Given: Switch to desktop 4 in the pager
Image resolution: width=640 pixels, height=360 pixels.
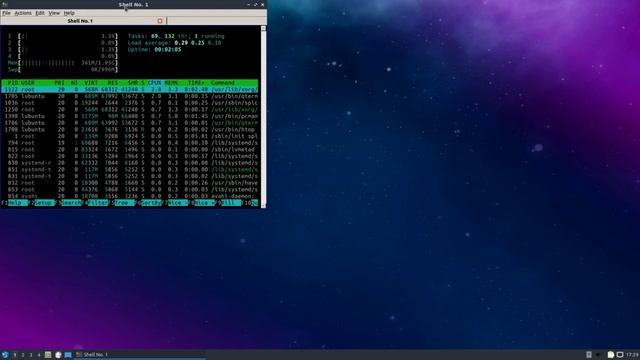Looking at the screenshot, I should 39,355.
